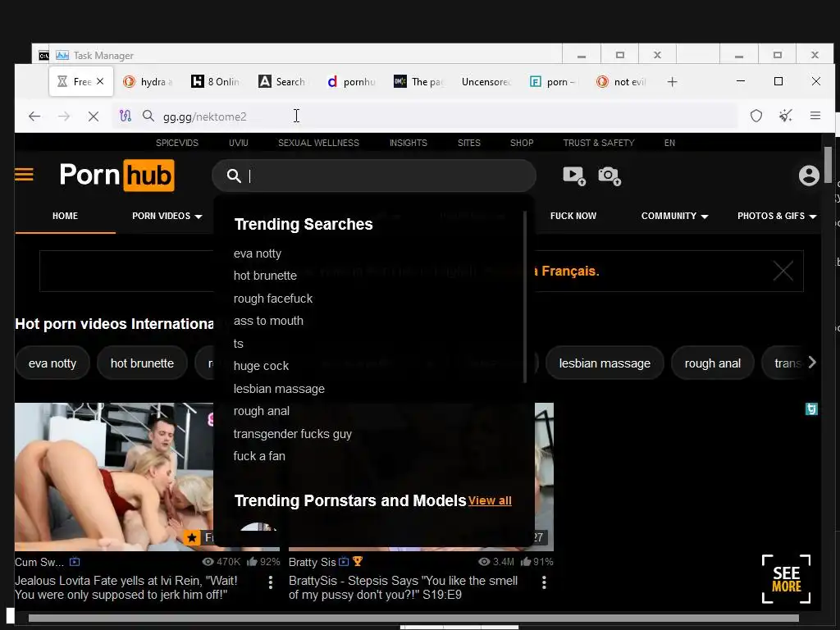Switch to the '8 Onlin' browser tab
840x630 pixels.
(216, 82)
